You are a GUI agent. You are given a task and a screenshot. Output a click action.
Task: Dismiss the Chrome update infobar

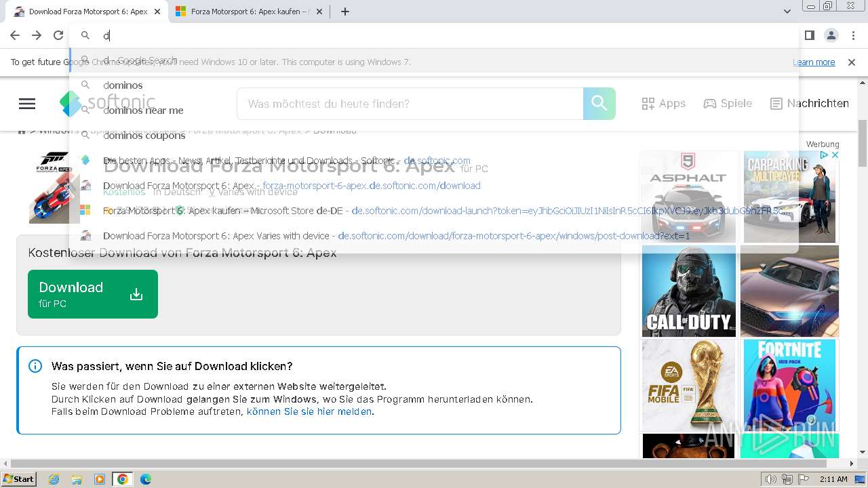coord(852,62)
